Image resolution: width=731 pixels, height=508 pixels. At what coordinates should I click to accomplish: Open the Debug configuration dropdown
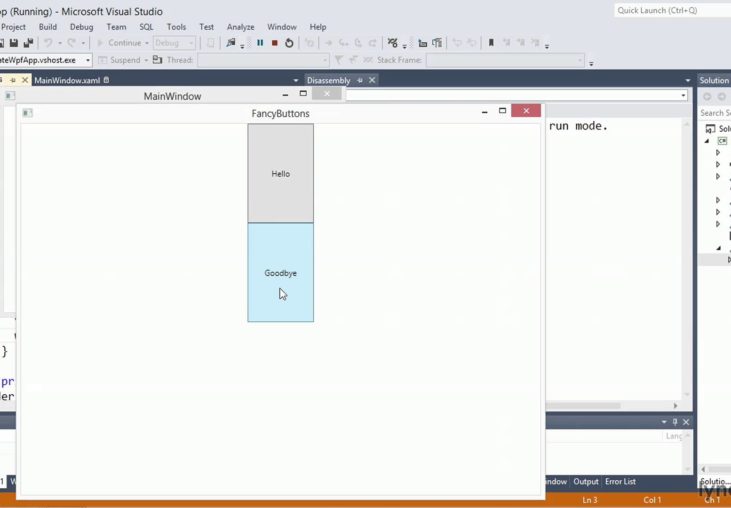click(173, 43)
